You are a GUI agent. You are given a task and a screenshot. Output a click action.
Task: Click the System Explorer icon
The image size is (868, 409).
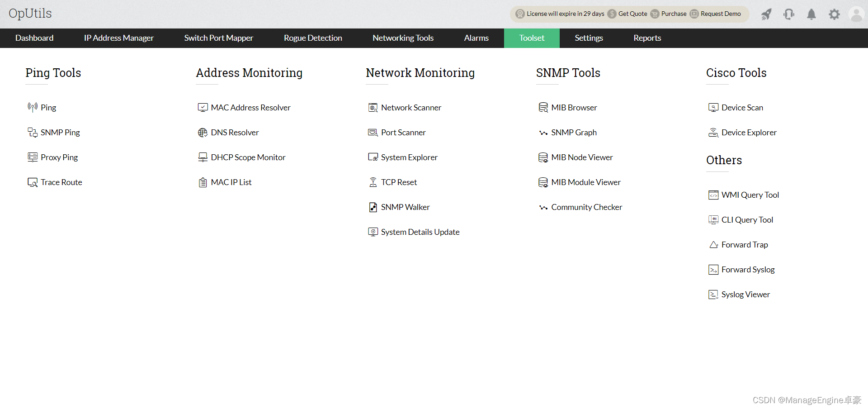373,157
